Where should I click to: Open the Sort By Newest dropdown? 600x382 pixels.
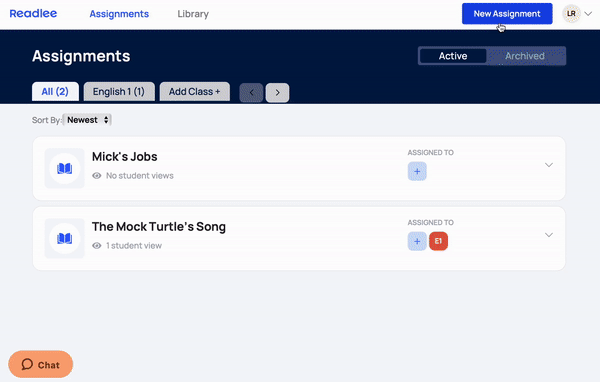pos(87,120)
